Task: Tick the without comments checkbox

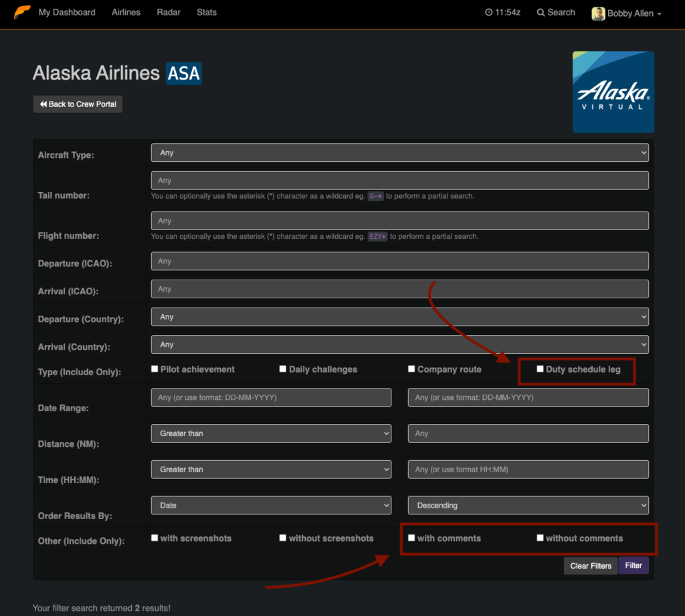Action: [x=541, y=538]
